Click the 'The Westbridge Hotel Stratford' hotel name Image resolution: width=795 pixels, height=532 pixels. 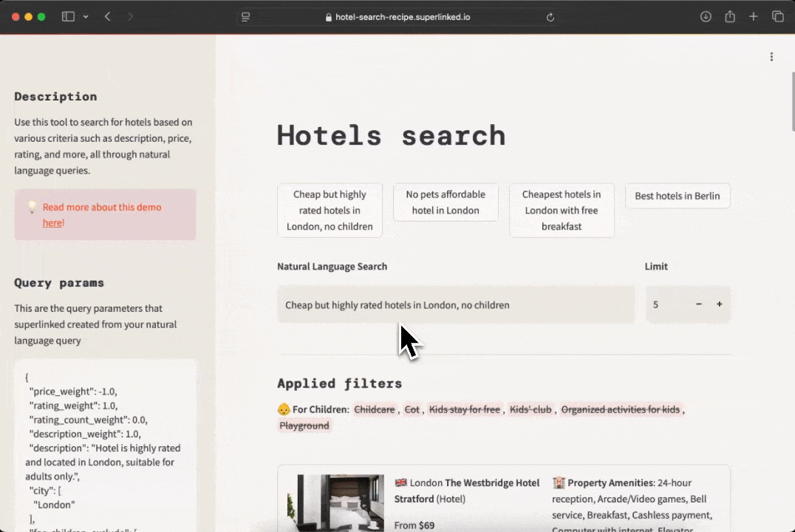tap(467, 491)
